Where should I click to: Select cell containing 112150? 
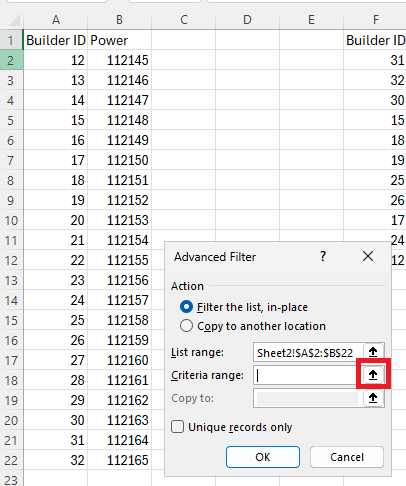119,160
